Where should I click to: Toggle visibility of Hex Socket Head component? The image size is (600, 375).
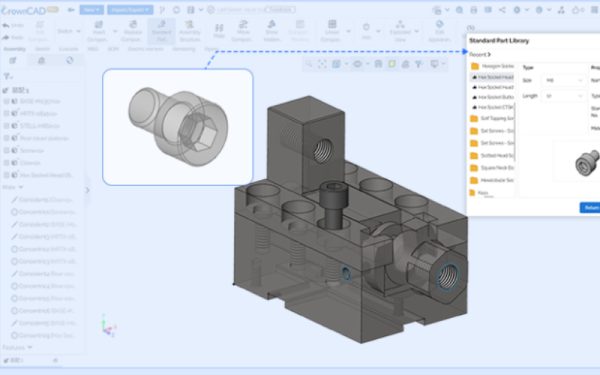(7, 175)
